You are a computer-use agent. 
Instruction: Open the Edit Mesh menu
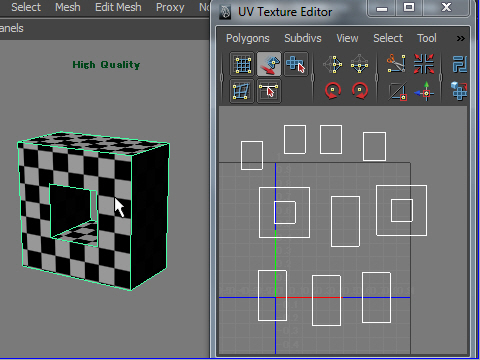click(118, 7)
